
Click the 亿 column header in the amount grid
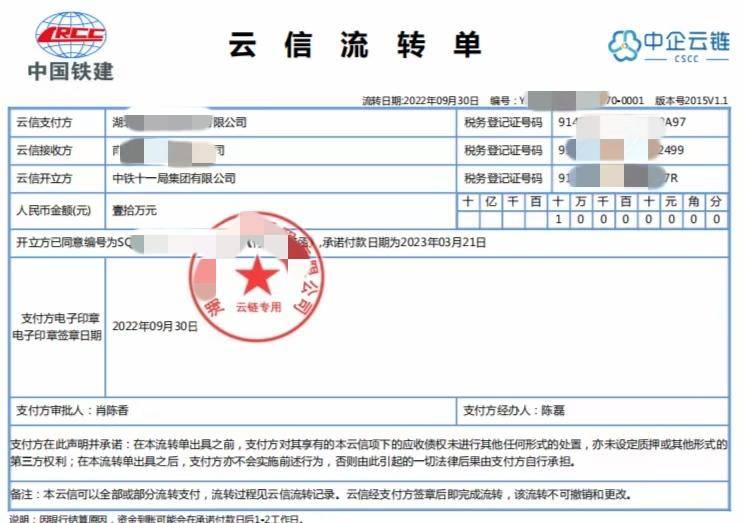491,202
